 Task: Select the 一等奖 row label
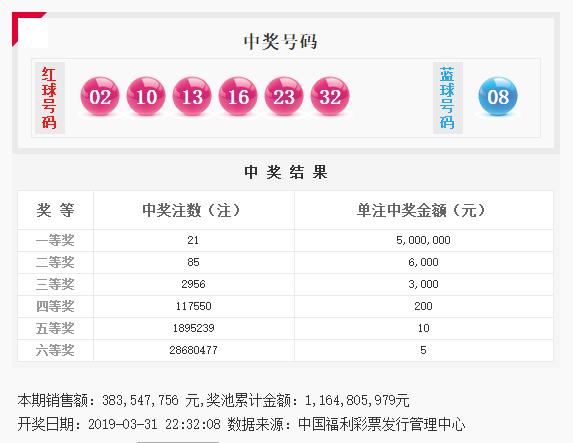coord(55,240)
